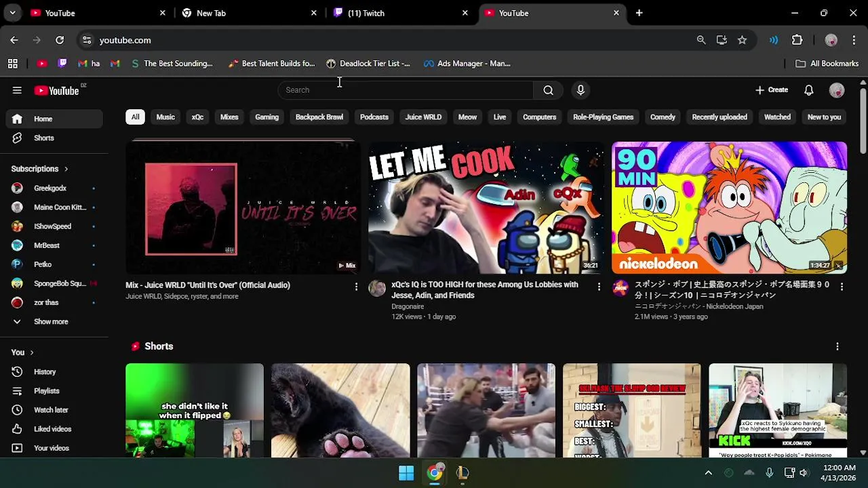Click the page vertical scrollbar
The height and width of the screenshot is (488, 868).
click(863, 121)
